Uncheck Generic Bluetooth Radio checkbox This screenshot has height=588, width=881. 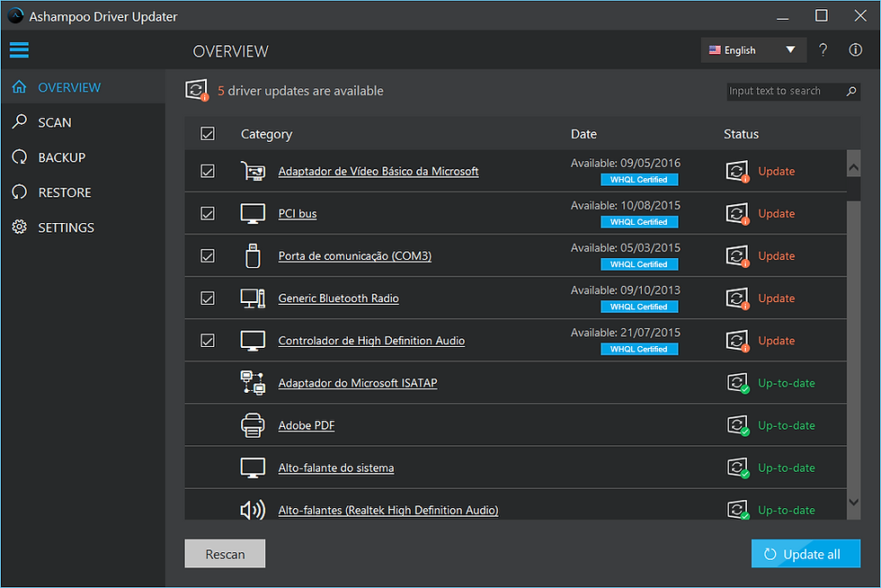coord(208,298)
